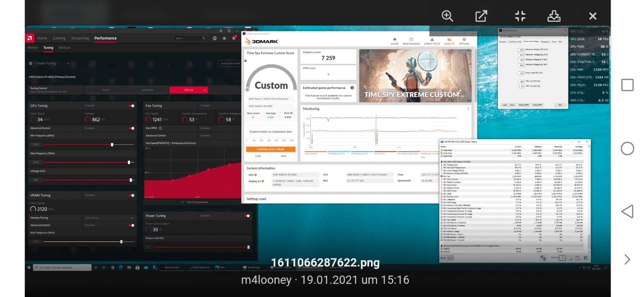Viewport: 644px width, 297px height.
Task: Select the Preset tuning control button
Action: tap(106, 90)
